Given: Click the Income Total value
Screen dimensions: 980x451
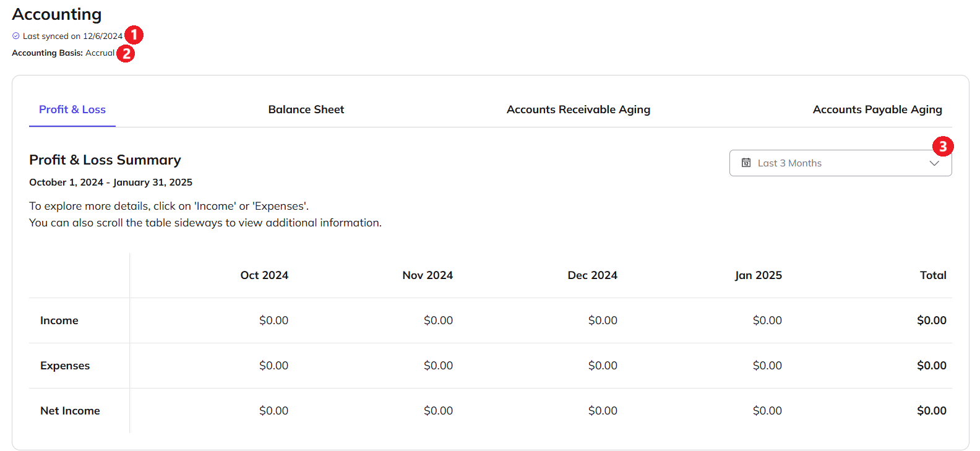Looking at the screenshot, I should click(932, 320).
